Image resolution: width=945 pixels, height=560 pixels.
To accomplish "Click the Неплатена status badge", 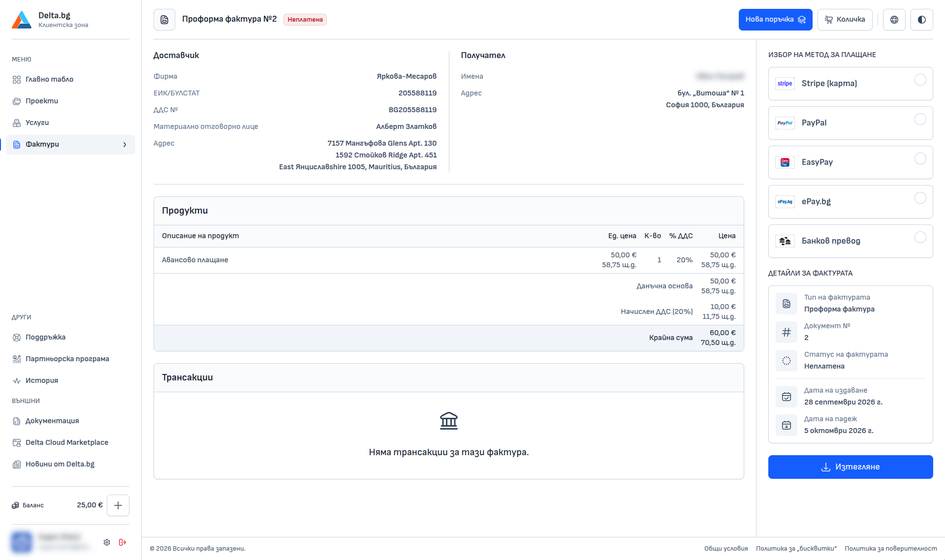I will pyautogui.click(x=305, y=20).
